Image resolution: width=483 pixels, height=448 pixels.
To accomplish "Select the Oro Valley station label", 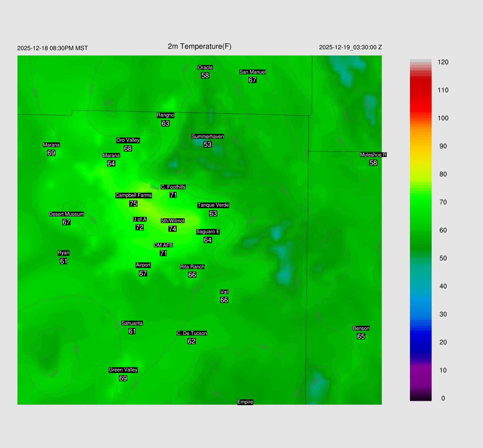I will pos(128,140).
